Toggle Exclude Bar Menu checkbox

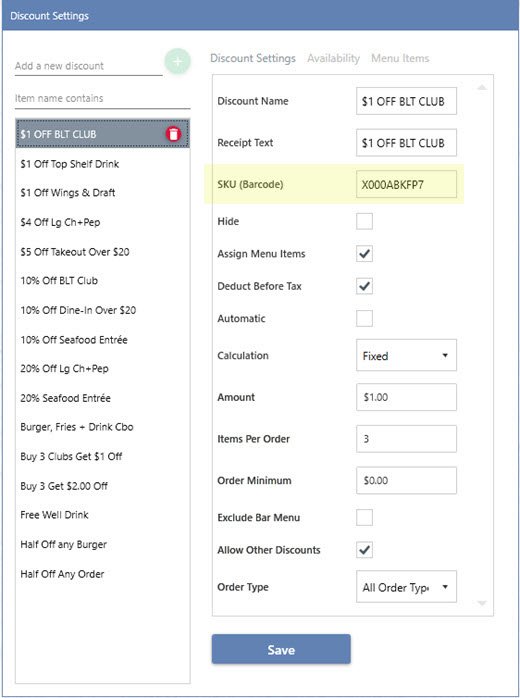tap(364, 517)
